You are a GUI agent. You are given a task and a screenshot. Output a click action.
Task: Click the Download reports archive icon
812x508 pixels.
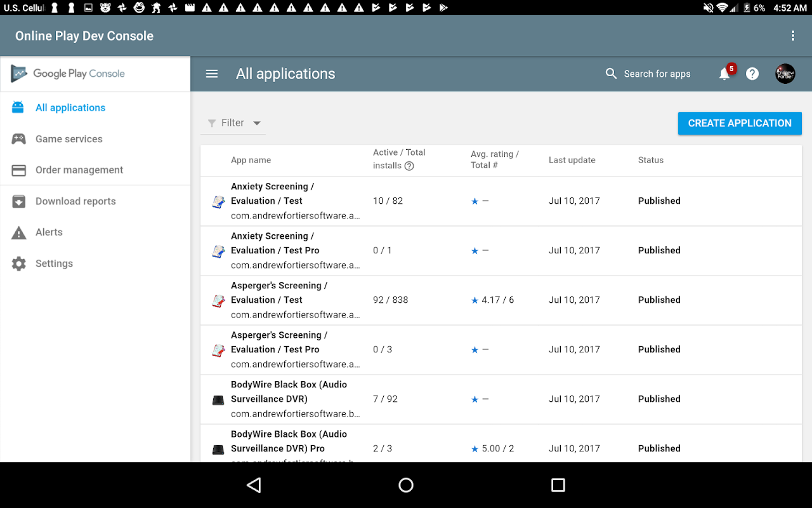18,201
